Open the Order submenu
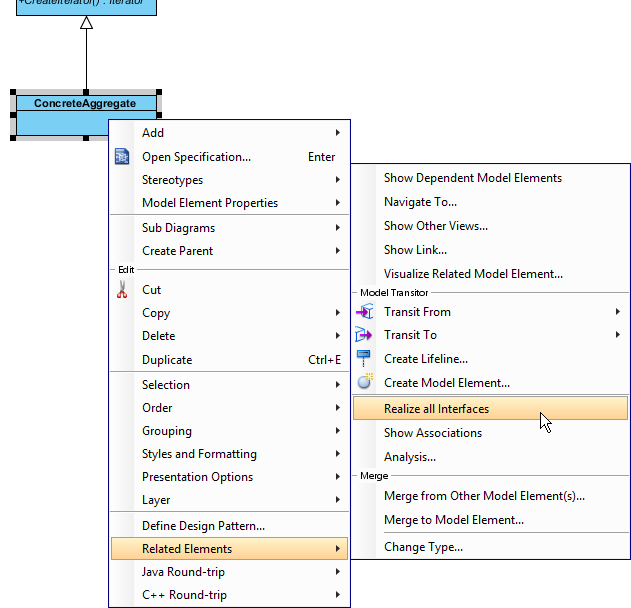The image size is (631, 608). (229, 408)
